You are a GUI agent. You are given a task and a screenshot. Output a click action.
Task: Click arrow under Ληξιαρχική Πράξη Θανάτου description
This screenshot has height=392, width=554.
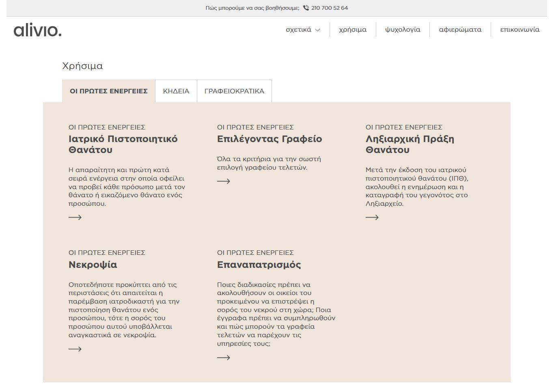(372, 218)
